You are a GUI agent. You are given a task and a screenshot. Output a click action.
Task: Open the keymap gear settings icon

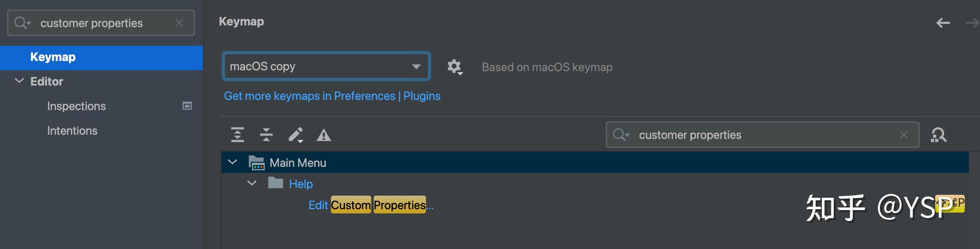(454, 66)
